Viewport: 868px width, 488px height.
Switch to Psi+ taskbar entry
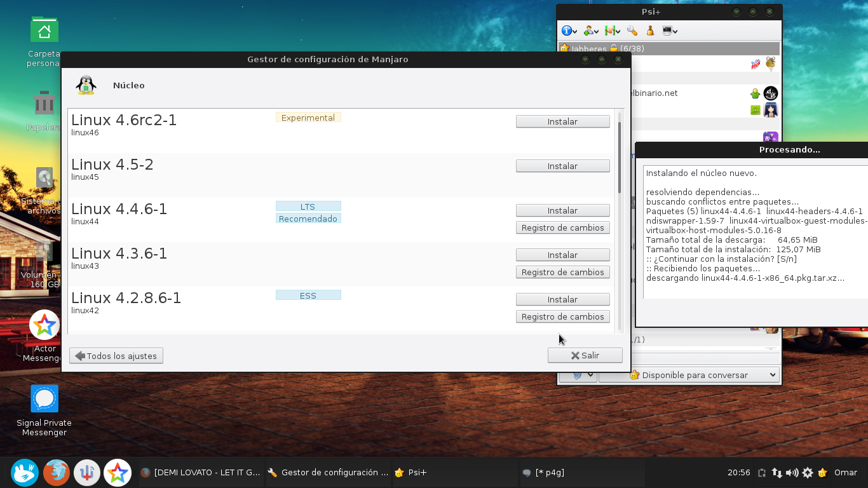(454, 473)
